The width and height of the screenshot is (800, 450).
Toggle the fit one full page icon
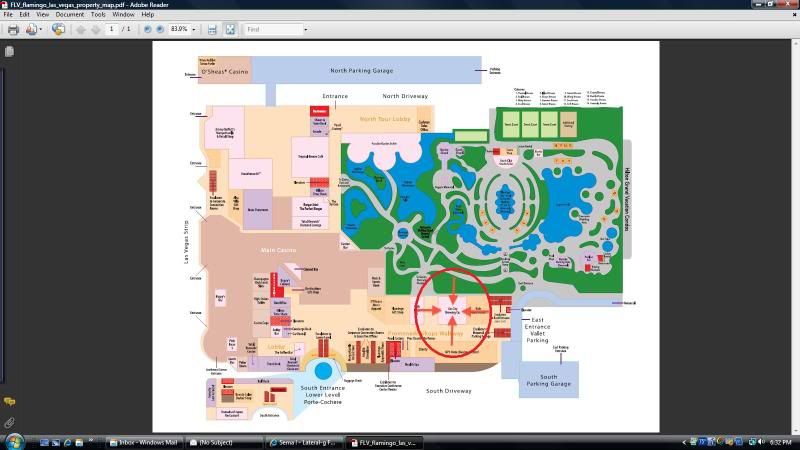230,30
